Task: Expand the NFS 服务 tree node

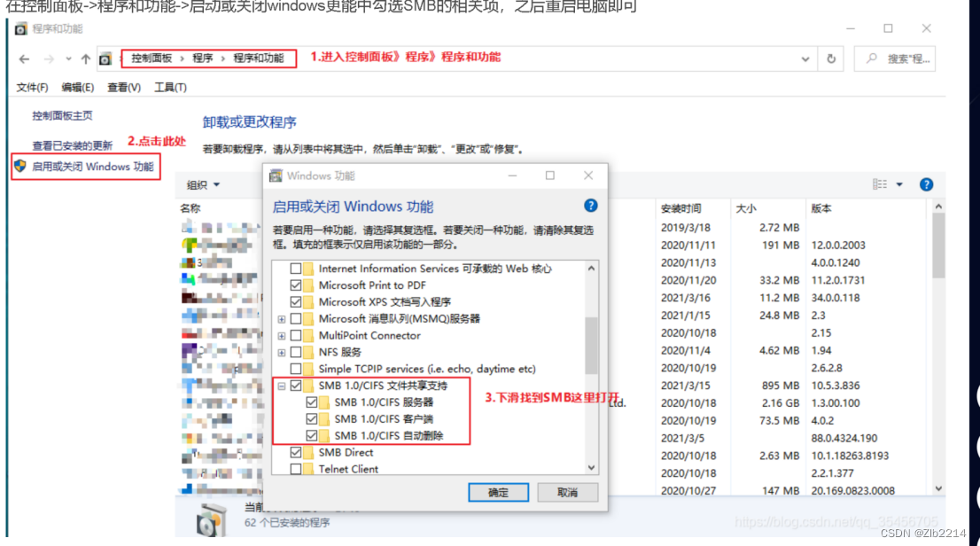Action: pos(281,353)
